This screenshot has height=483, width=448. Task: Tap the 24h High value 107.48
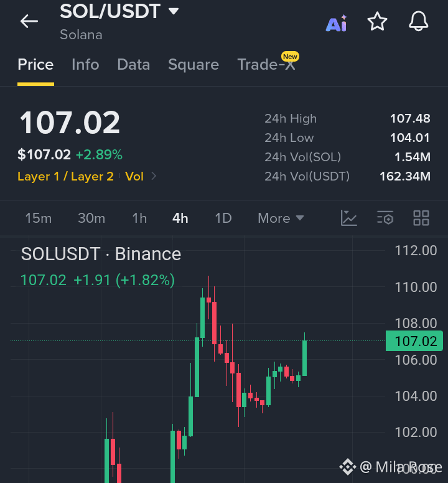410,119
